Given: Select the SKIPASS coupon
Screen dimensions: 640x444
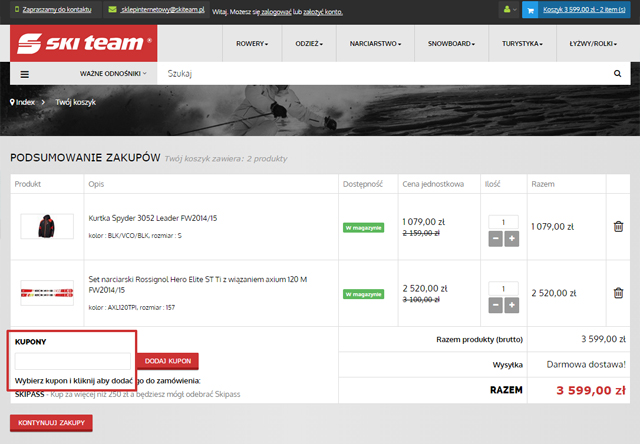Looking at the screenshot, I should pyautogui.click(x=29, y=394).
